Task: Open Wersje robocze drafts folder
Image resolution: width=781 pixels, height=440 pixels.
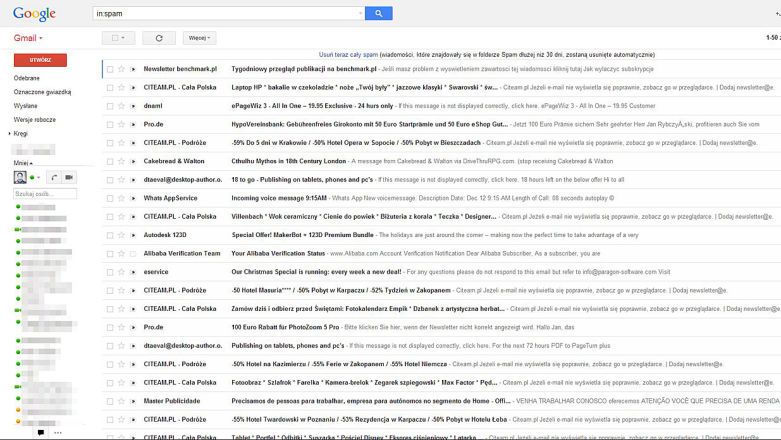Action: 35,120
